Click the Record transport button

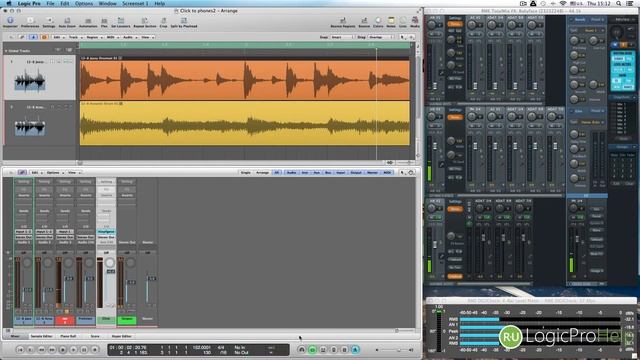pyautogui.click(x=94, y=350)
